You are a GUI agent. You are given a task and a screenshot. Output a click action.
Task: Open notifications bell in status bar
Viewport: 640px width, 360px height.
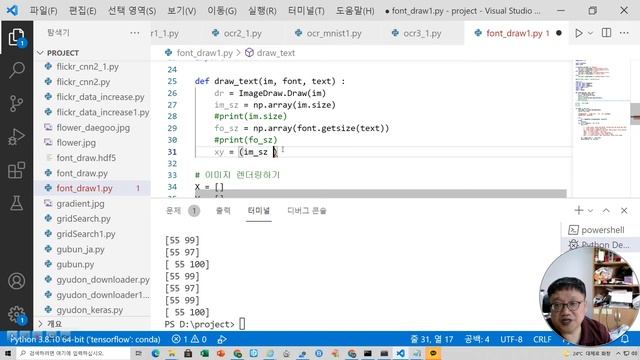click(x=624, y=339)
